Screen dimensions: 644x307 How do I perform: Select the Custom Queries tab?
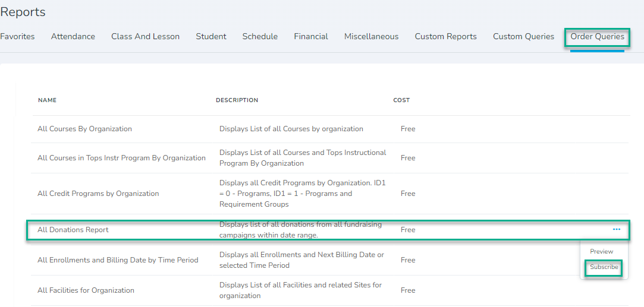tap(524, 36)
